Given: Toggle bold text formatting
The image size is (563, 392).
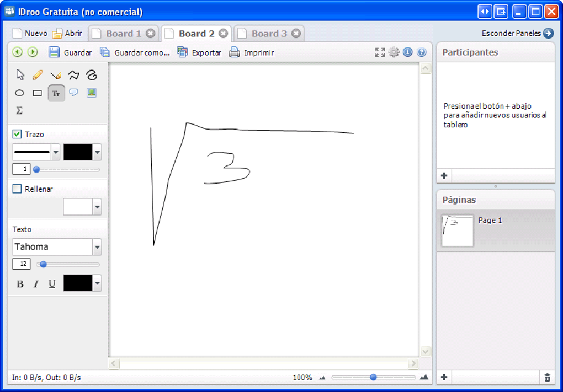Looking at the screenshot, I should tap(20, 284).
